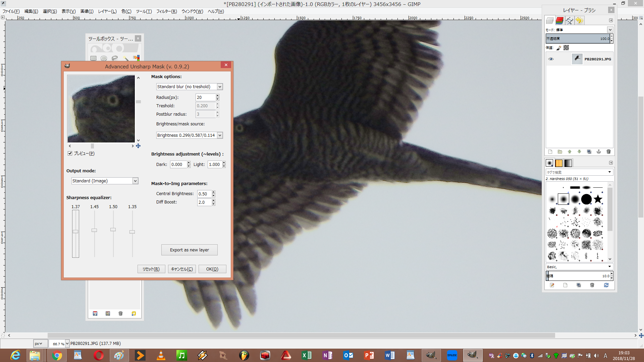Viewport: 644px width, 362px height.
Task: Click the Export as new layer button
Action: (x=189, y=250)
